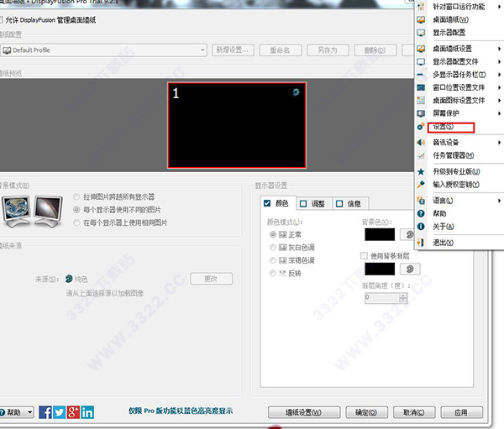Click the 针对窗口运行功能 sliders icon
The height and width of the screenshot is (429, 504).
click(421, 7)
